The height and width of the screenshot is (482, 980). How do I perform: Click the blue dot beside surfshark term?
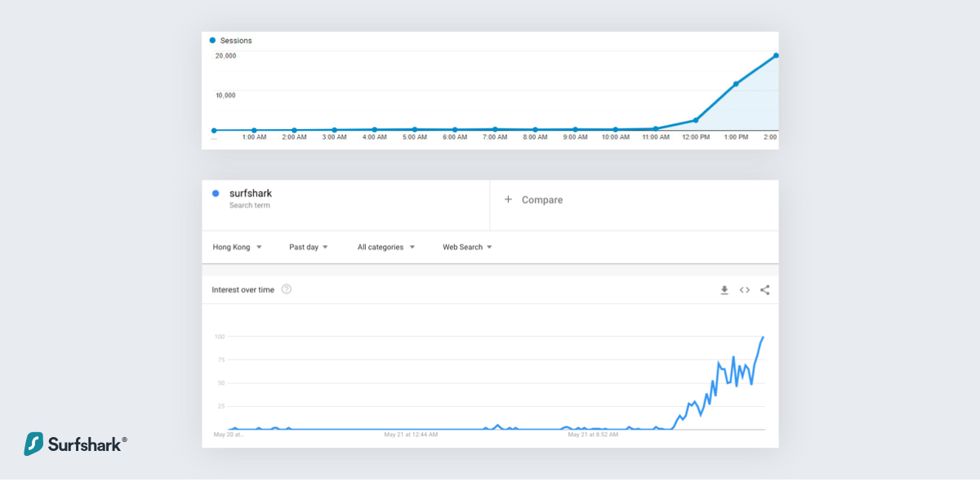coord(216,194)
